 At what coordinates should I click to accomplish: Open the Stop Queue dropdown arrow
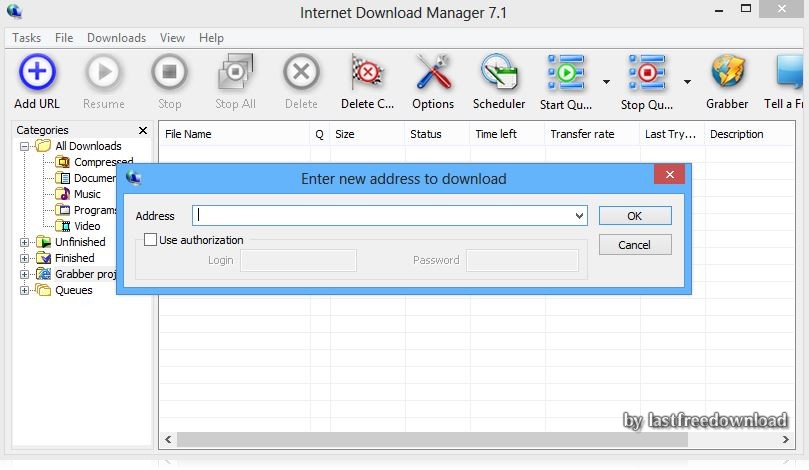click(687, 82)
